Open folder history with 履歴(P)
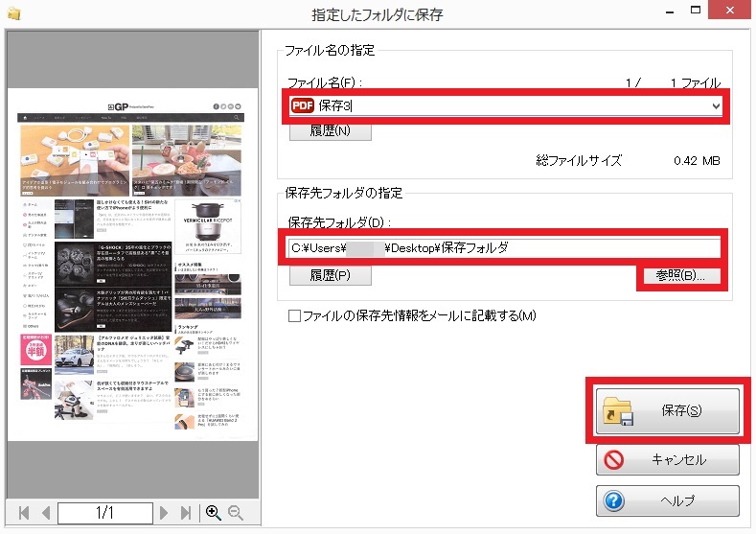756x534 pixels. click(330, 275)
